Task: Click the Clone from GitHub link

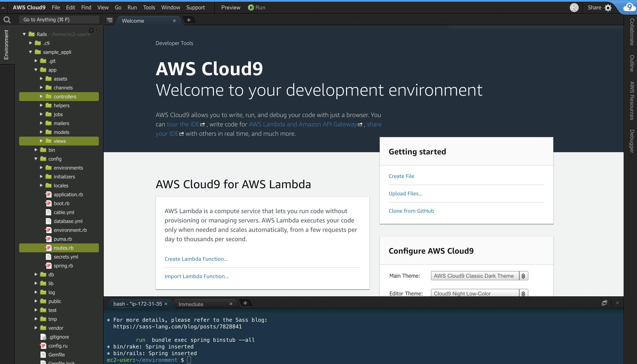Action: 411,211
